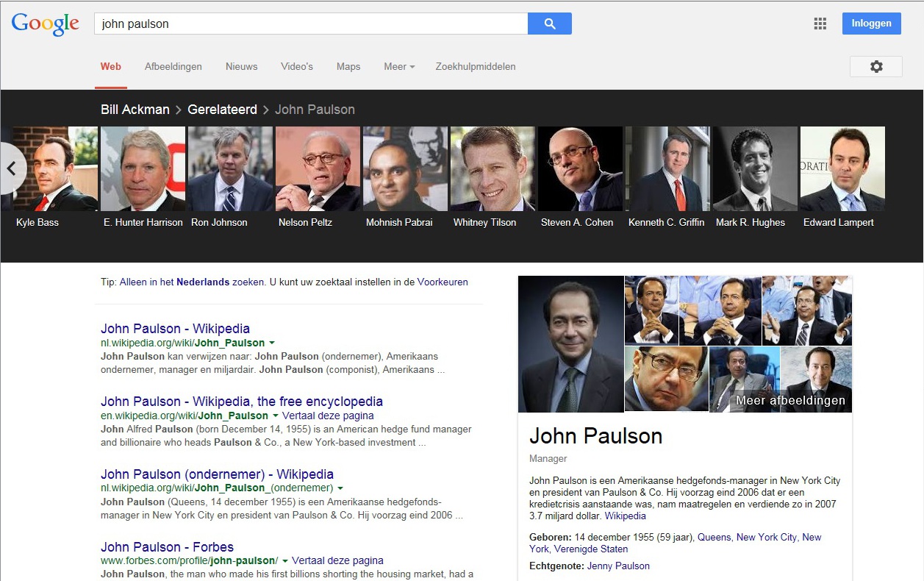This screenshot has width=924, height=581.
Task: Click the Google logo
Action: 46,24
